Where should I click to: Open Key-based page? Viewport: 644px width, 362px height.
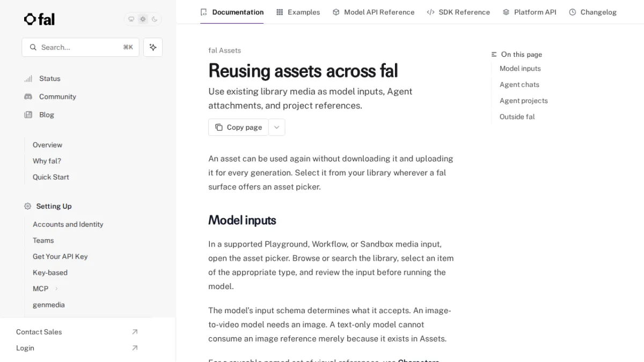pyautogui.click(x=50, y=273)
